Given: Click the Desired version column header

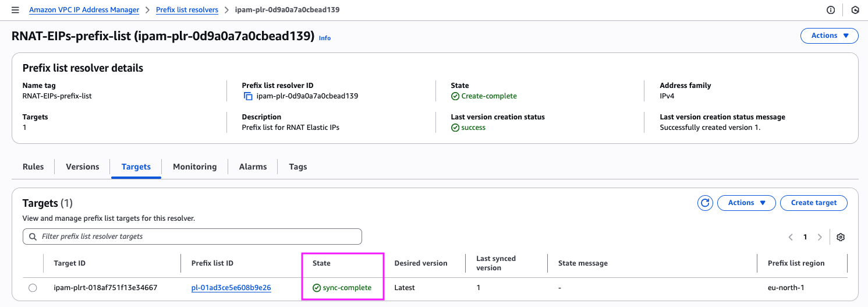Looking at the screenshot, I should click(421, 263).
